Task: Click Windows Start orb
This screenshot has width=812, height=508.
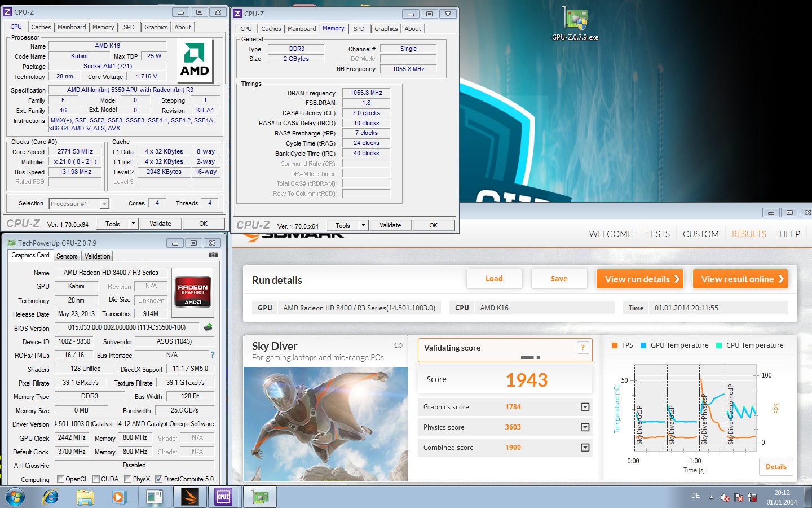Action: click(15, 497)
